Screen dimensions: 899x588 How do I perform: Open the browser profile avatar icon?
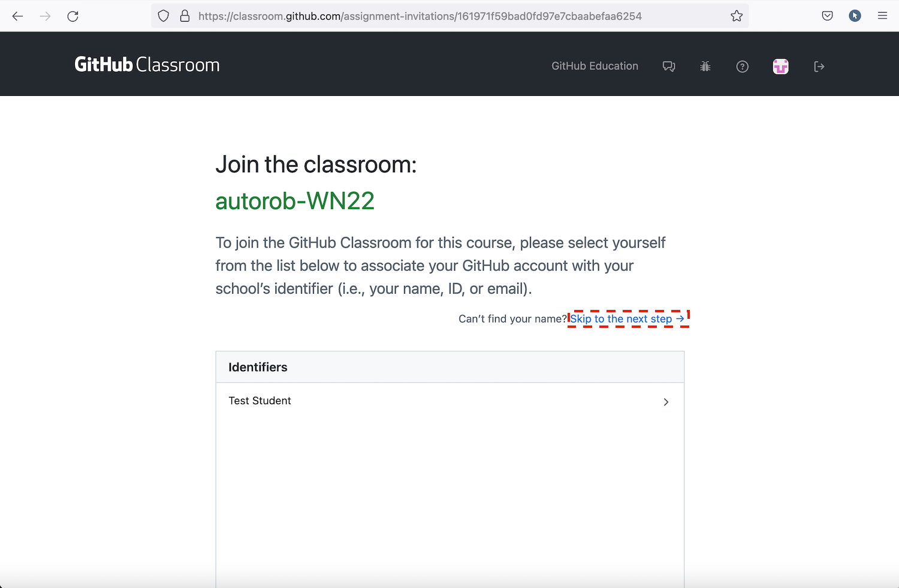(855, 16)
